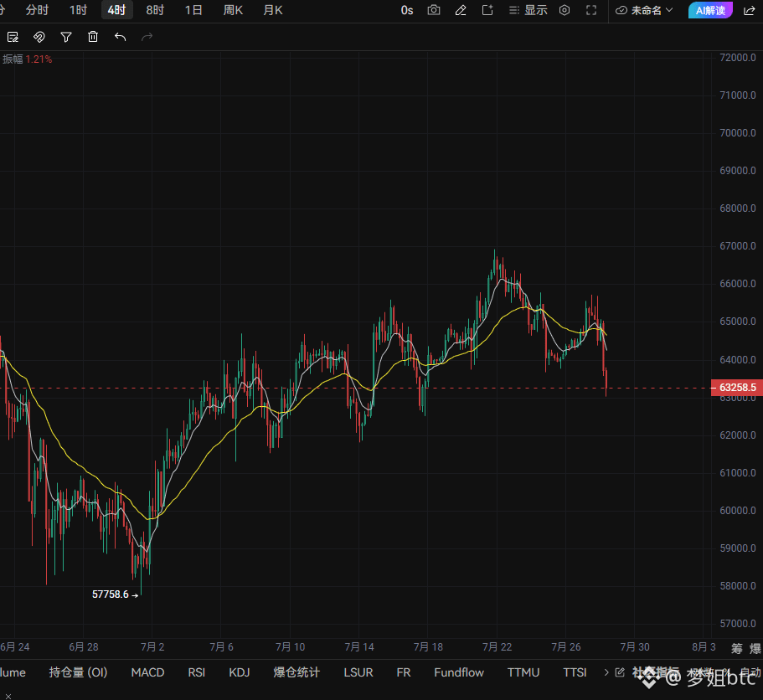Select the 1时 timeframe

78,10
